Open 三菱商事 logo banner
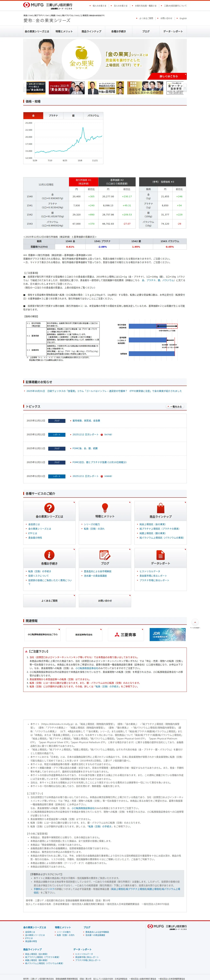 125,635
